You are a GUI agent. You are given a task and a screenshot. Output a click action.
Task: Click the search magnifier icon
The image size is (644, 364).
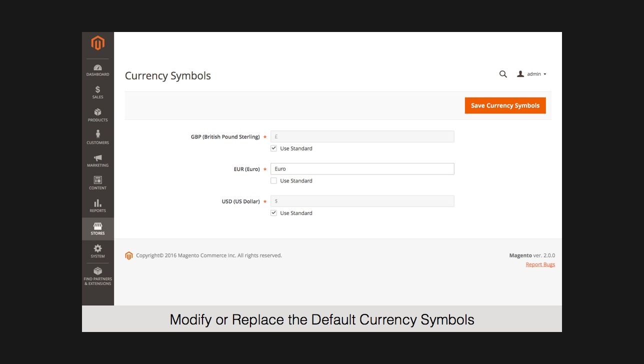click(503, 74)
